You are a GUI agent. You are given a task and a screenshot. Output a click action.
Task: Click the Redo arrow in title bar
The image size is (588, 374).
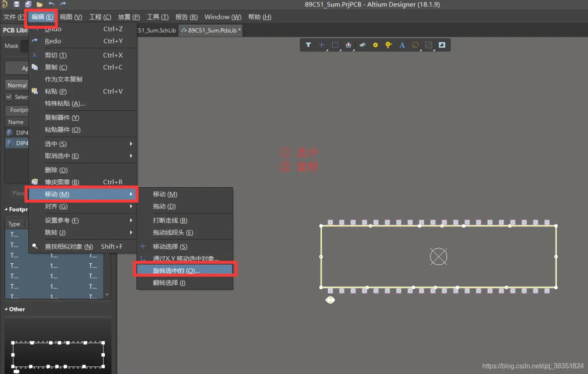tap(63, 4)
